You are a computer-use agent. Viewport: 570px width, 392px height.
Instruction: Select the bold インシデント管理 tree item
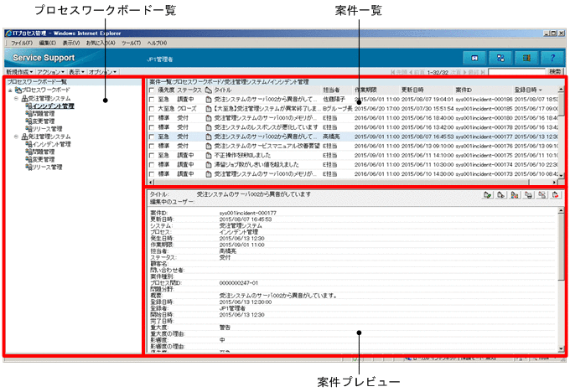pos(53,106)
